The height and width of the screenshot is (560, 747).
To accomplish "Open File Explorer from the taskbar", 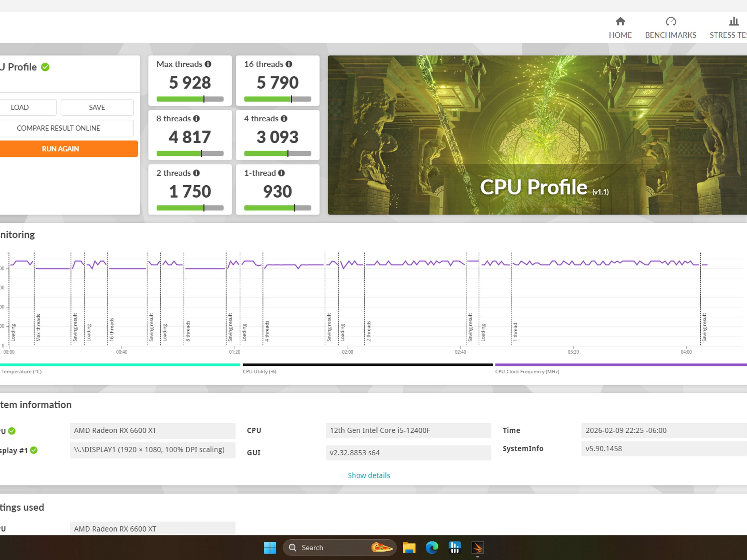I will (409, 548).
